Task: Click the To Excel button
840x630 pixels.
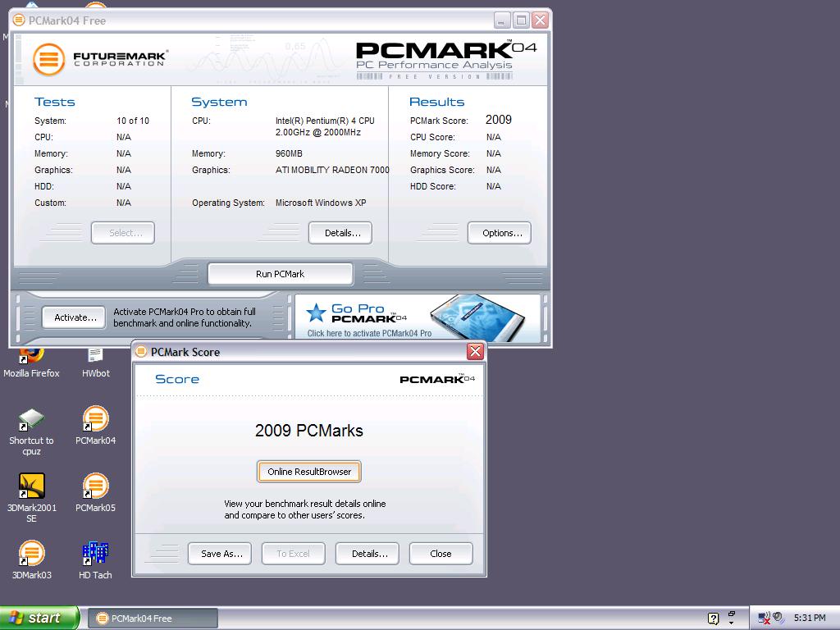Action: pyautogui.click(x=293, y=554)
